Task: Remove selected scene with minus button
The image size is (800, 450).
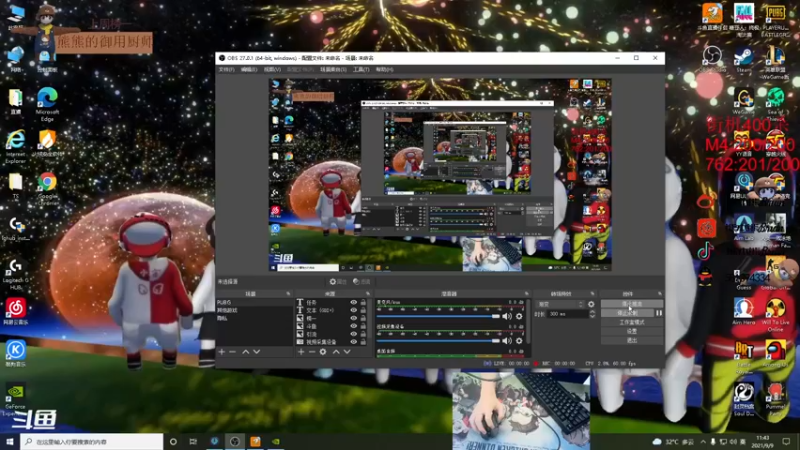Action: [x=233, y=352]
